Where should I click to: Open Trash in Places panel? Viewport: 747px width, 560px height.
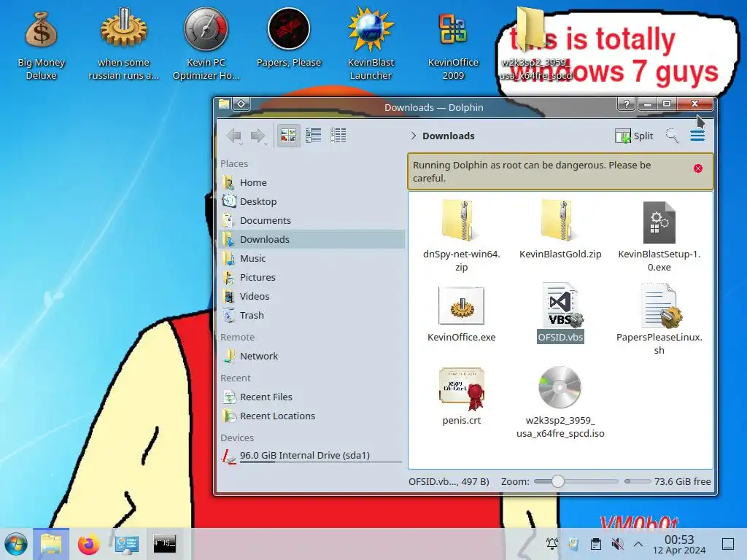click(x=313, y=315)
